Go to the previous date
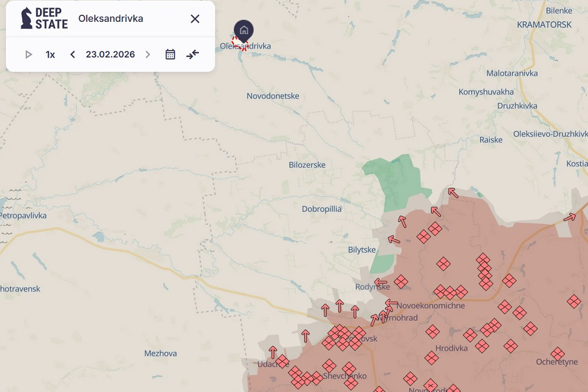Viewport: 588px width, 392px height. [x=72, y=55]
